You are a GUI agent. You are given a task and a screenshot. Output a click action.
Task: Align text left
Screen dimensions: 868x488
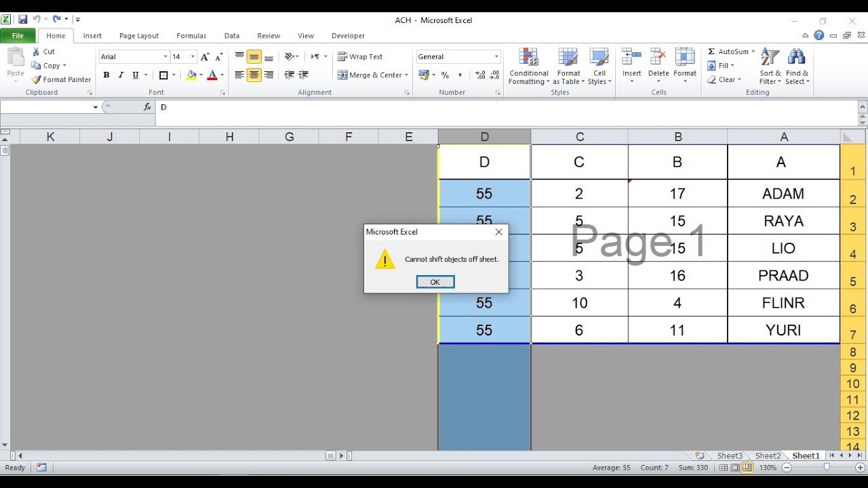(239, 75)
